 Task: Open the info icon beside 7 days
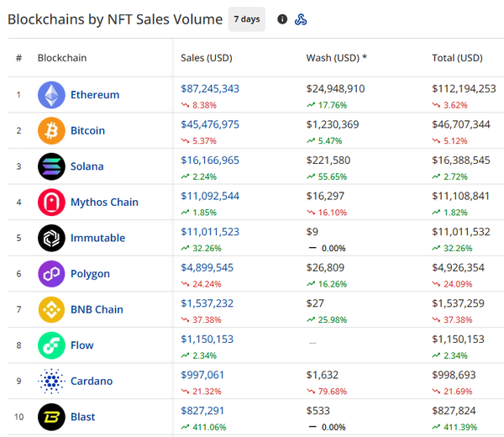coord(282,19)
